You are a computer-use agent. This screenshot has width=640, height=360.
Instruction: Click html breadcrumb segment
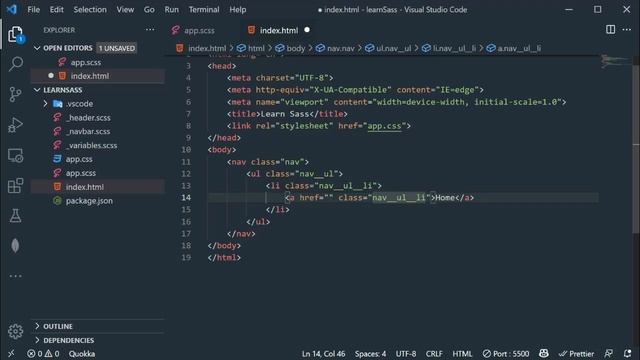[x=251, y=48]
